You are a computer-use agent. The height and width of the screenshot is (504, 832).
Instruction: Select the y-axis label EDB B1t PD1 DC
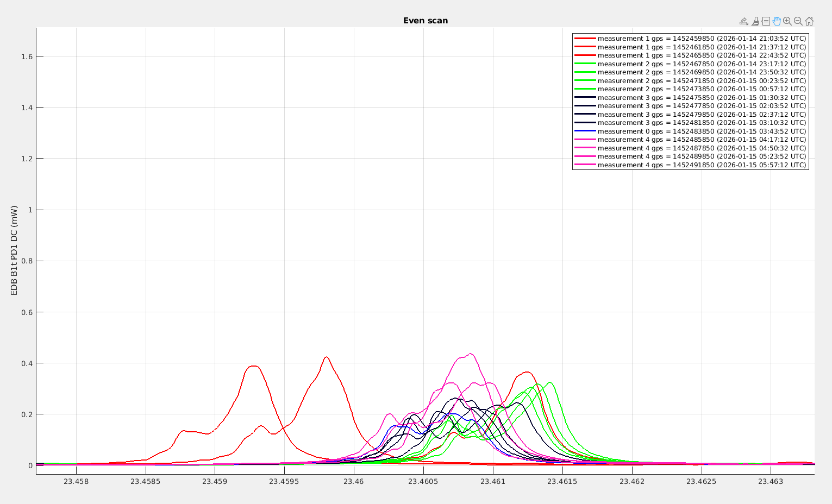tap(15, 250)
